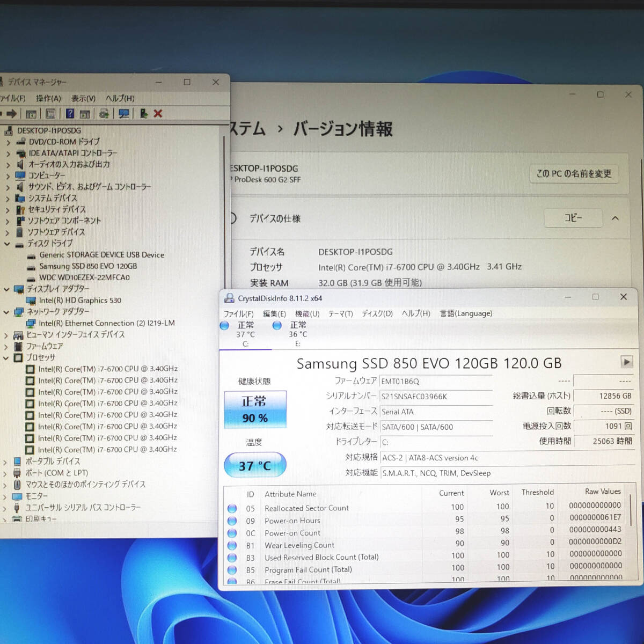Open the 操作(A) menu in Device Manager

coord(48,98)
